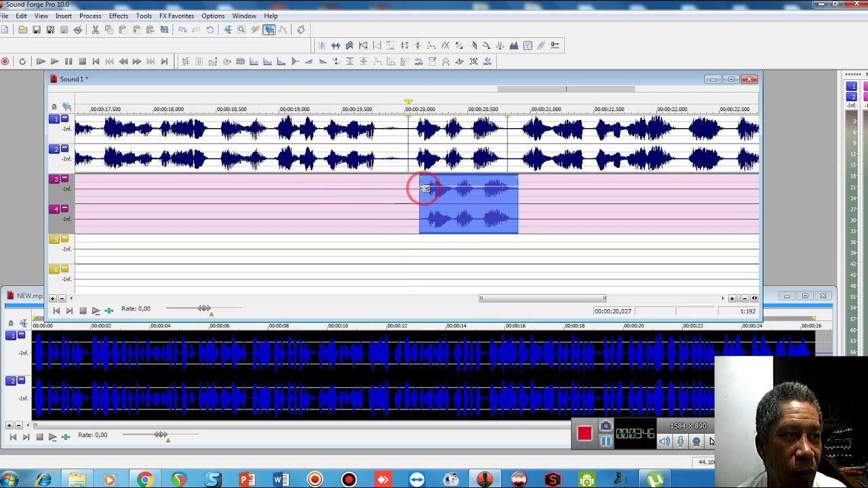The width and height of the screenshot is (868, 488).
Task: Click yellow cursor marker on Sound 1 ruler
Action: tap(408, 102)
